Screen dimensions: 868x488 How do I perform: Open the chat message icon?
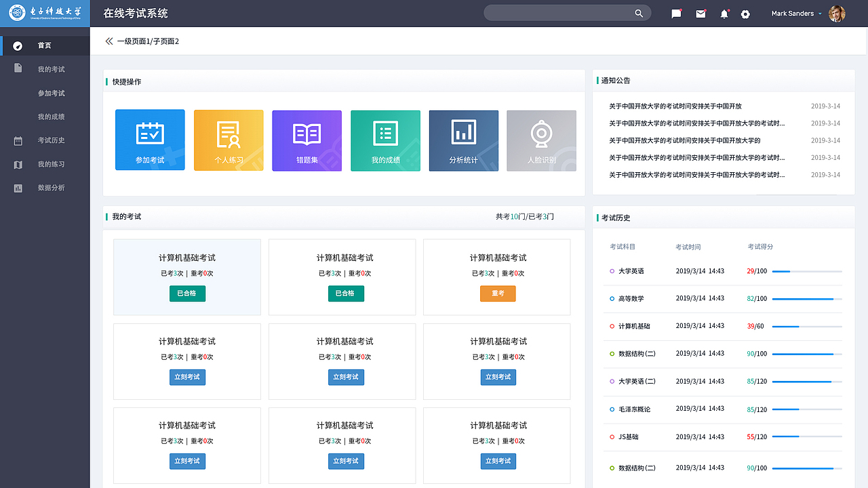click(x=676, y=13)
